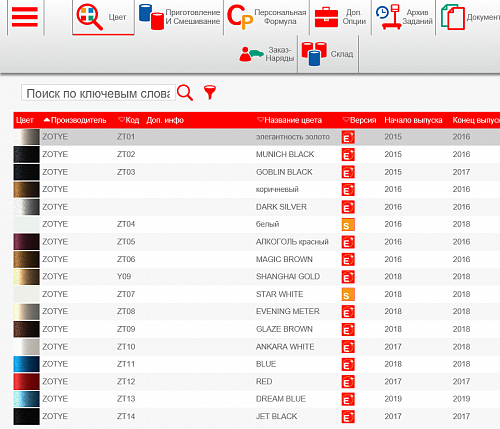
Task: Click the keyword search input field
Action: 98,93
